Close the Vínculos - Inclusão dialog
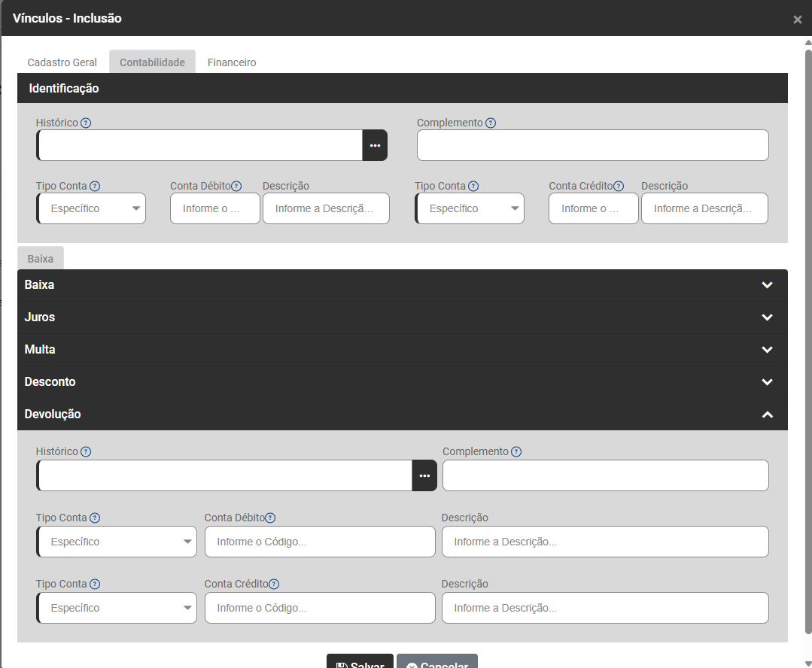Image resolution: width=812 pixels, height=668 pixels. click(x=798, y=20)
